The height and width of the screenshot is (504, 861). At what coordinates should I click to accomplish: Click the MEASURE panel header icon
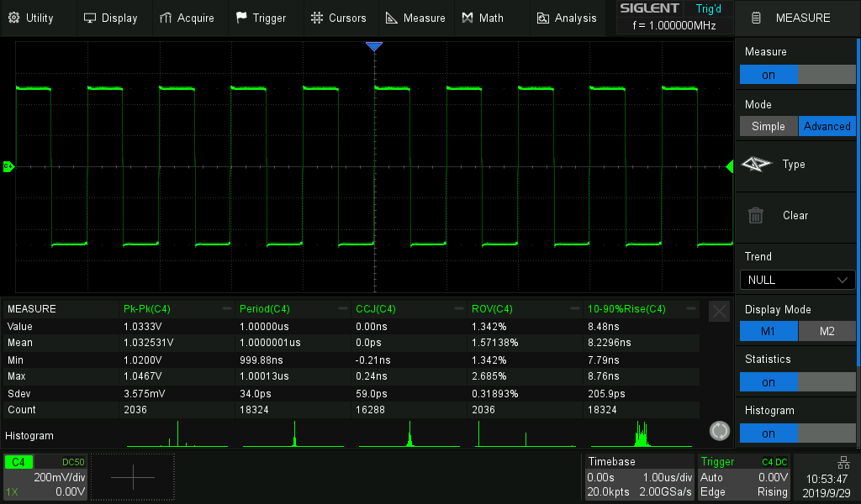coord(757,18)
